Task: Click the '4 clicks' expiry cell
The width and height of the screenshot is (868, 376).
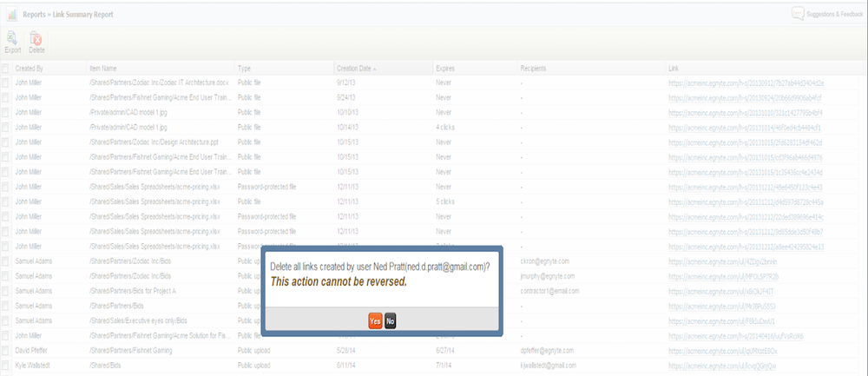Action: [445, 128]
